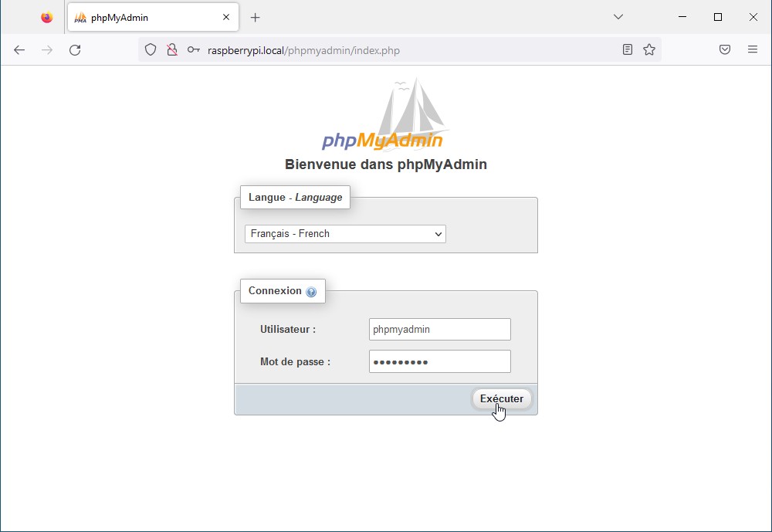Image resolution: width=772 pixels, height=532 pixels.
Task: Click the URL address bar
Action: click(x=400, y=49)
